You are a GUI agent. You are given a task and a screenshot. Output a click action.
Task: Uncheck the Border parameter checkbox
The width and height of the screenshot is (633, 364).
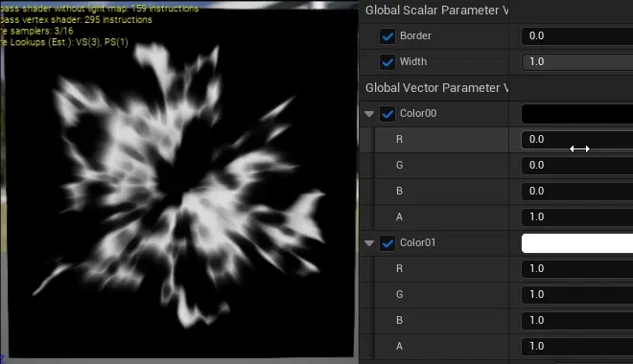click(x=387, y=36)
